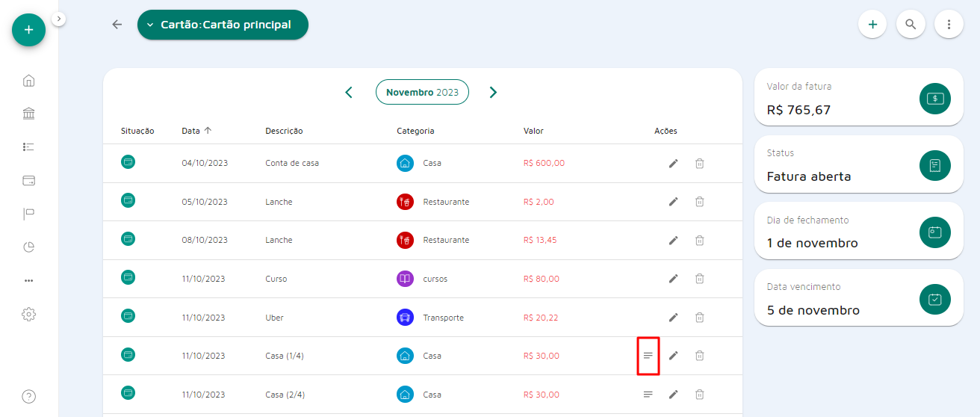
Task: Click the Categoria column header
Action: [415, 131]
